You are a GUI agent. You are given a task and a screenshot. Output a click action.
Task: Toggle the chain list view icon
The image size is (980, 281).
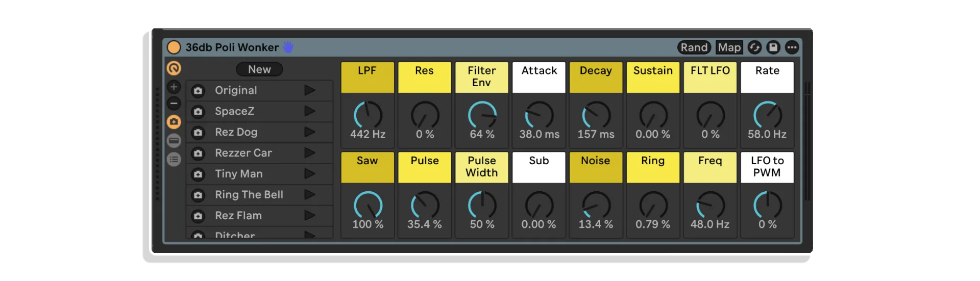pos(174,141)
